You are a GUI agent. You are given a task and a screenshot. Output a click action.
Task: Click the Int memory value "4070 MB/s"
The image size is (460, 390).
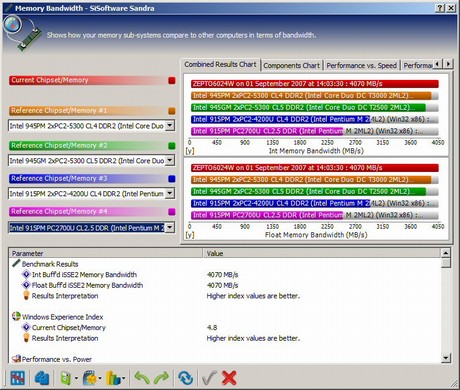click(222, 275)
